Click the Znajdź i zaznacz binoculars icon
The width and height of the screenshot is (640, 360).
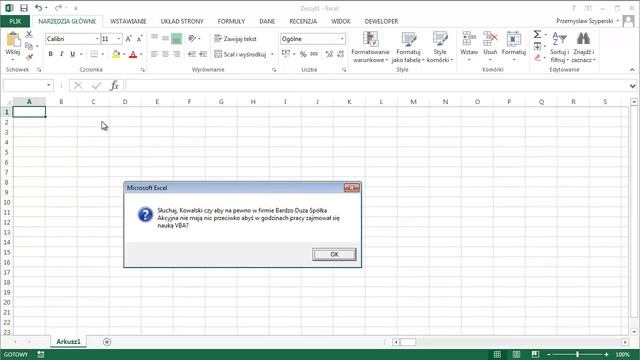[x=583, y=39]
